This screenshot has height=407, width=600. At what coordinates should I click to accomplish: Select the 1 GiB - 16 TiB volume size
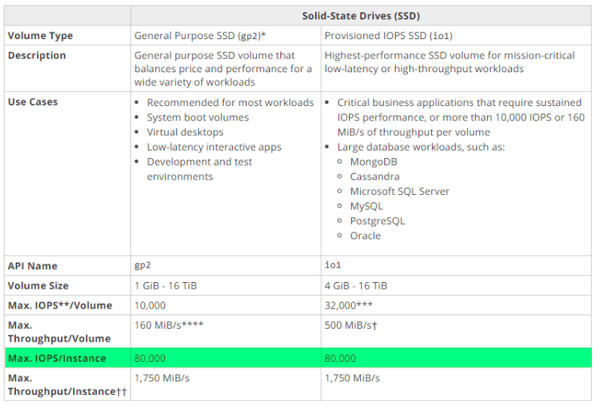click(x=174, y=285)
